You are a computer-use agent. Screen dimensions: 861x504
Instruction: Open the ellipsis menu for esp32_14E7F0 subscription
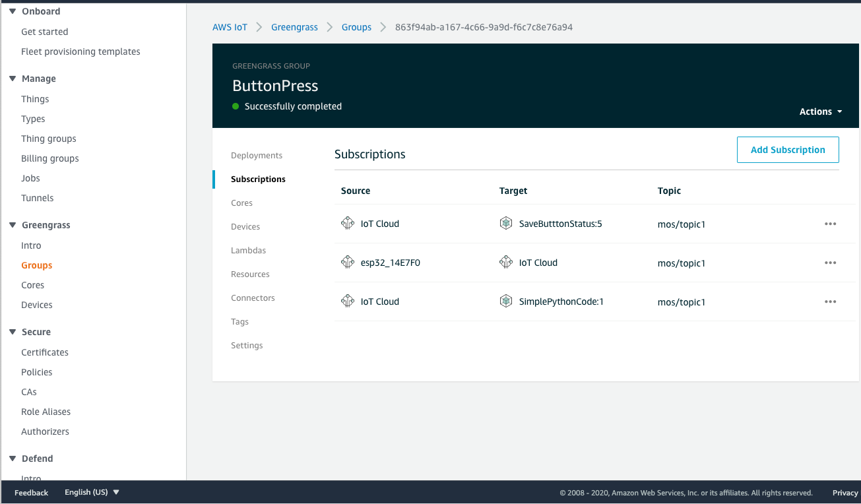830,263
